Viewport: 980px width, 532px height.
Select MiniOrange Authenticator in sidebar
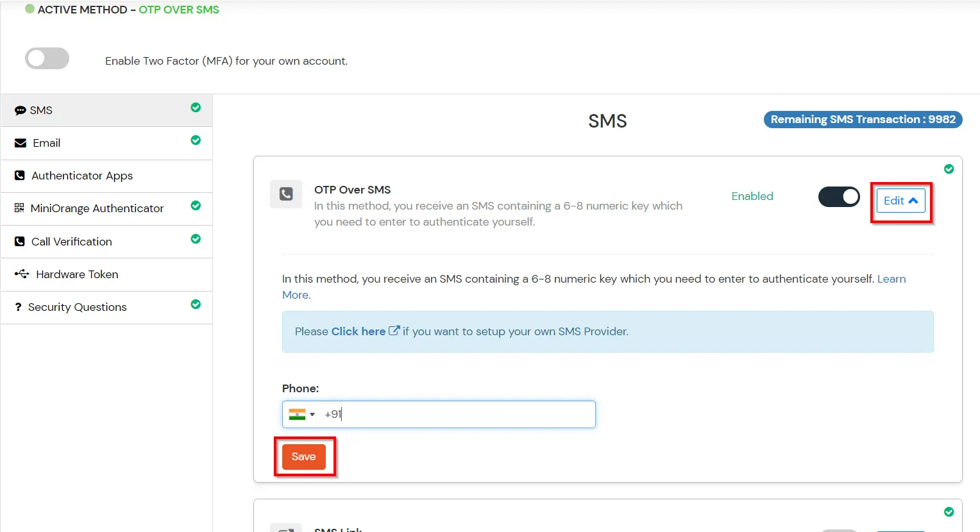[106, 208]
